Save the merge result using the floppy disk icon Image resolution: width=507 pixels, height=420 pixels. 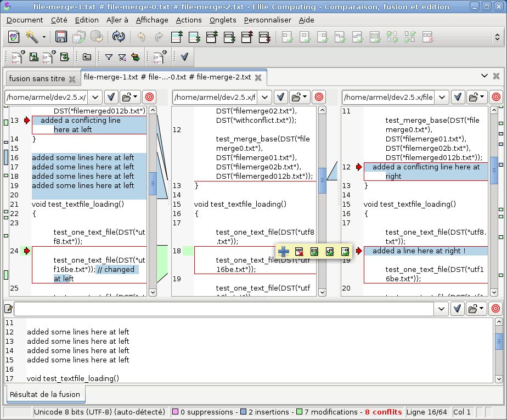(x=61, y=37)
